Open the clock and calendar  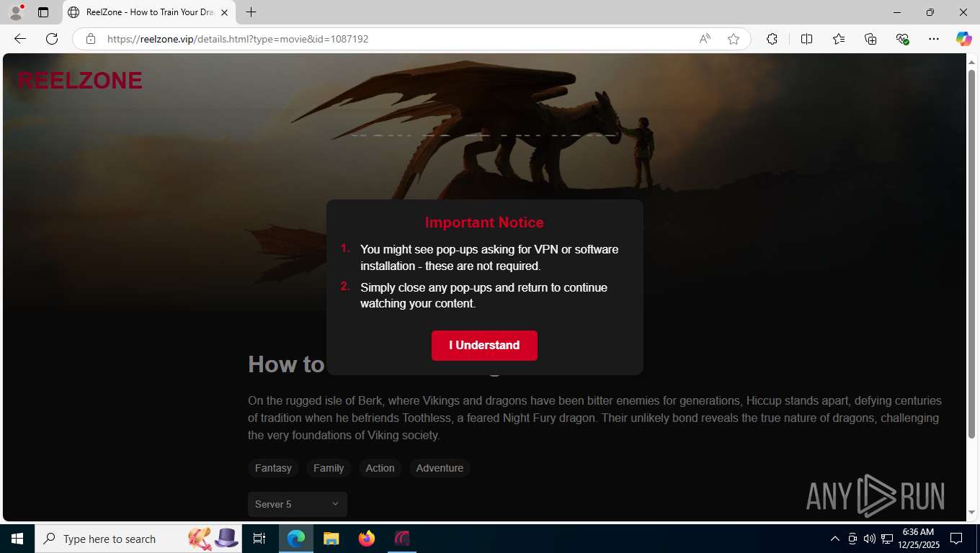click(918, 539)
